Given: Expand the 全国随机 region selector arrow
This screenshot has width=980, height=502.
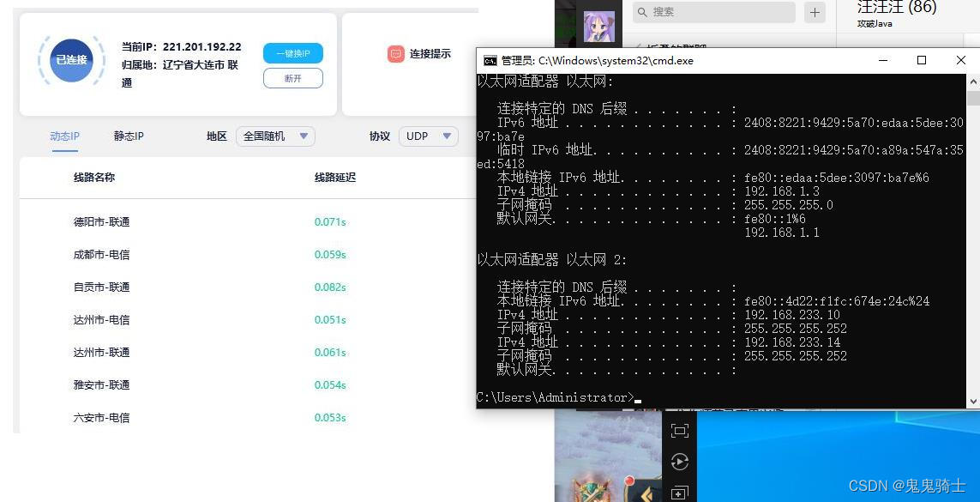Looking at the screenshot, I should pos(304,136).
